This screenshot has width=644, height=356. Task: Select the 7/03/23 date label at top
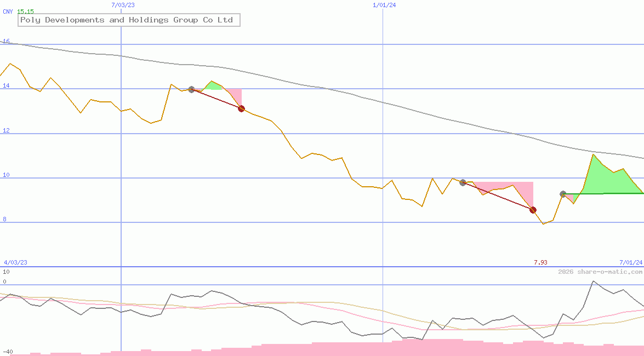tap(122, 5)
